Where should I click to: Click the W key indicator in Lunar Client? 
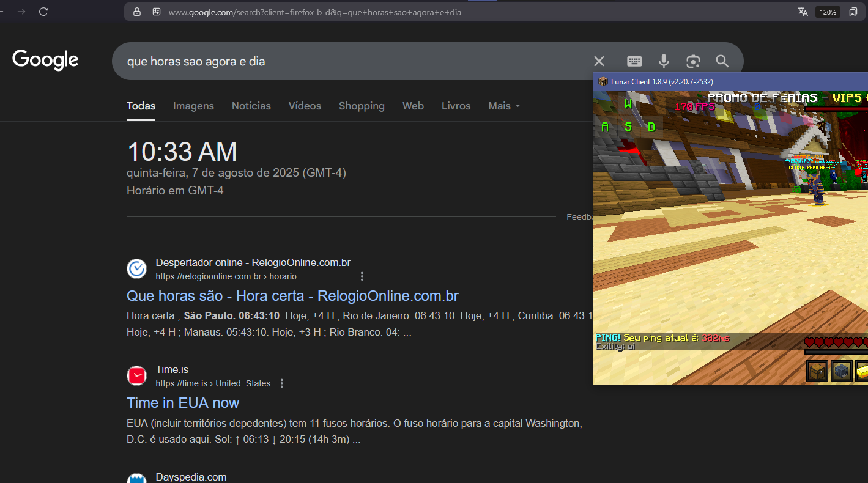point(628,104)
